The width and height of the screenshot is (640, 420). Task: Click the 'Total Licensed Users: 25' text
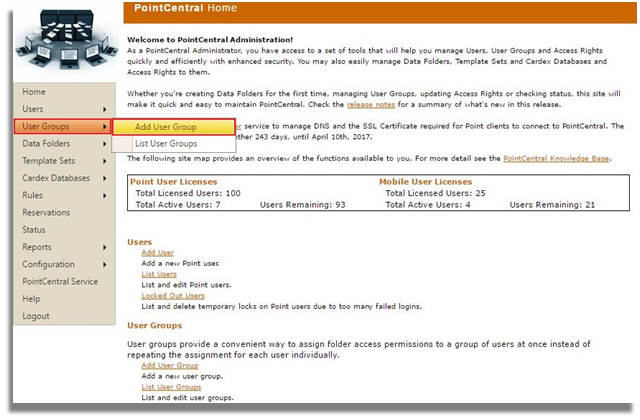[x=436, y=193]
